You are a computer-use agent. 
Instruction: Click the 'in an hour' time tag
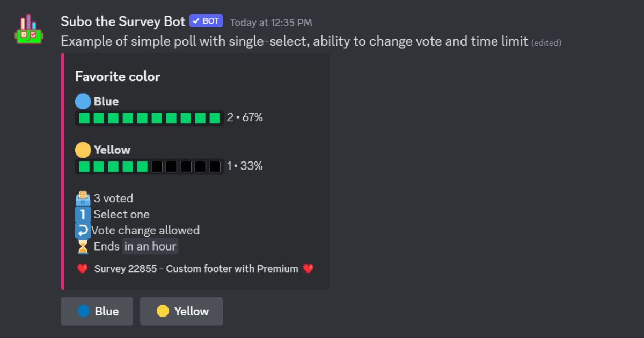pyautogui.click(x=150, y=247)
